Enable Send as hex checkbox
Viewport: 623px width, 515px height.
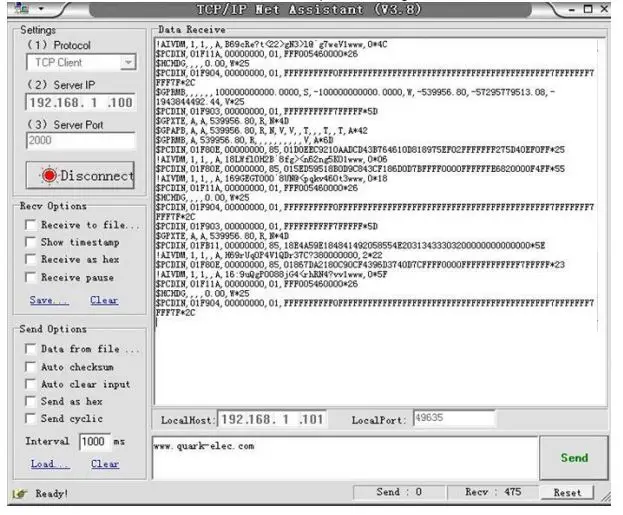tap(31, 401)
